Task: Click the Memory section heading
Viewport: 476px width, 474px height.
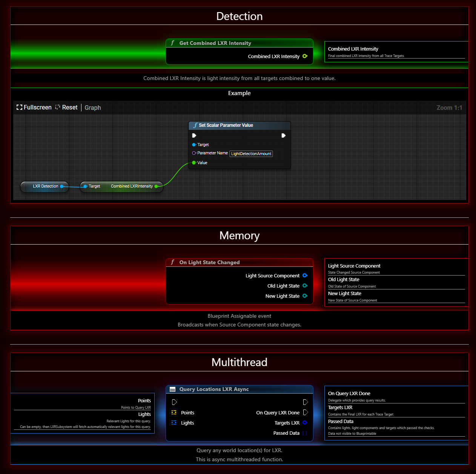Action: 240,235
